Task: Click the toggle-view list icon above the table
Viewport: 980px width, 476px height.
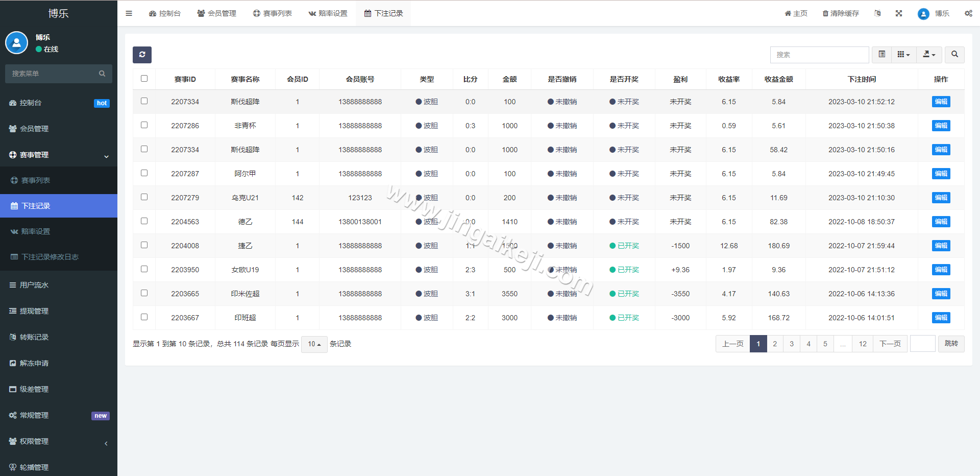Action: pyautogui.click(x=881, y=55)
